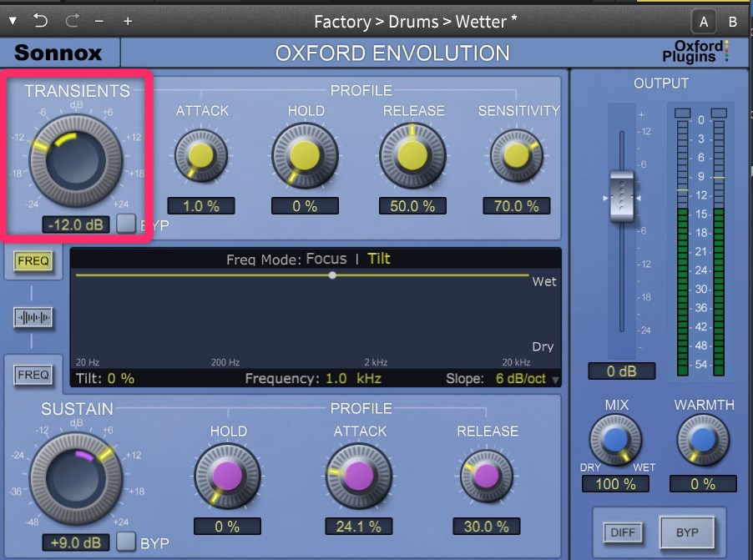Click the plus icon in top toolbar

pos(128,21)
